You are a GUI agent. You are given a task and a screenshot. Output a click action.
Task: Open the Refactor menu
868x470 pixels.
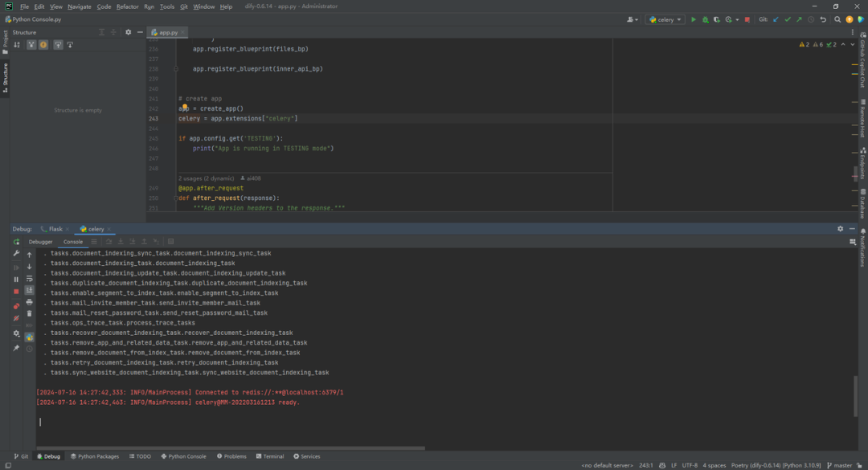(x=127, y=6)
